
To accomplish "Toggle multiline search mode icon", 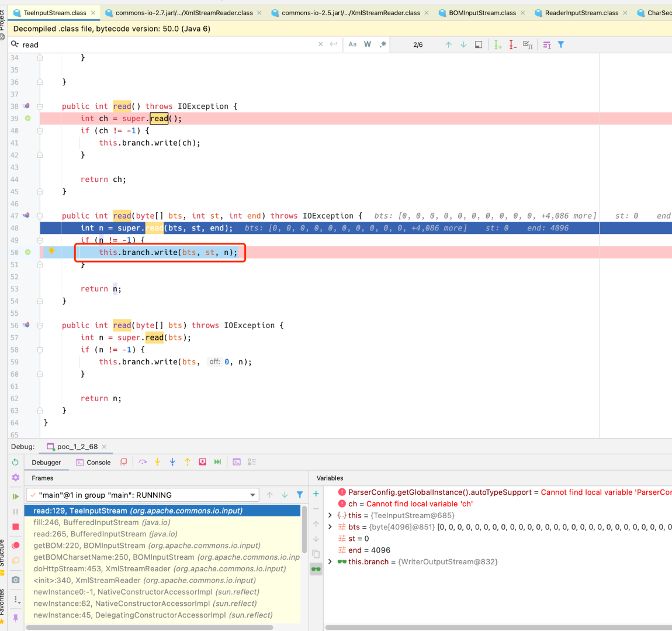I will (x=547, y=44).
